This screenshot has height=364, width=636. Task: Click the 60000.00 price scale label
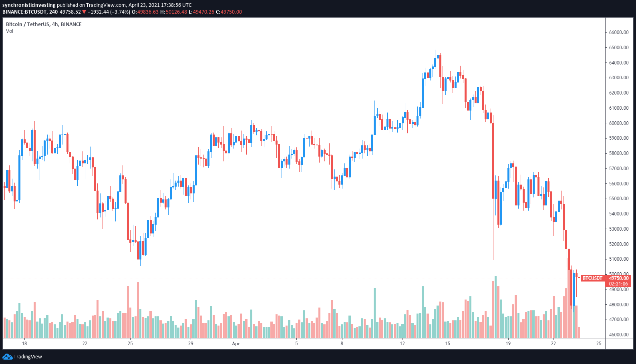click(618, 123)
